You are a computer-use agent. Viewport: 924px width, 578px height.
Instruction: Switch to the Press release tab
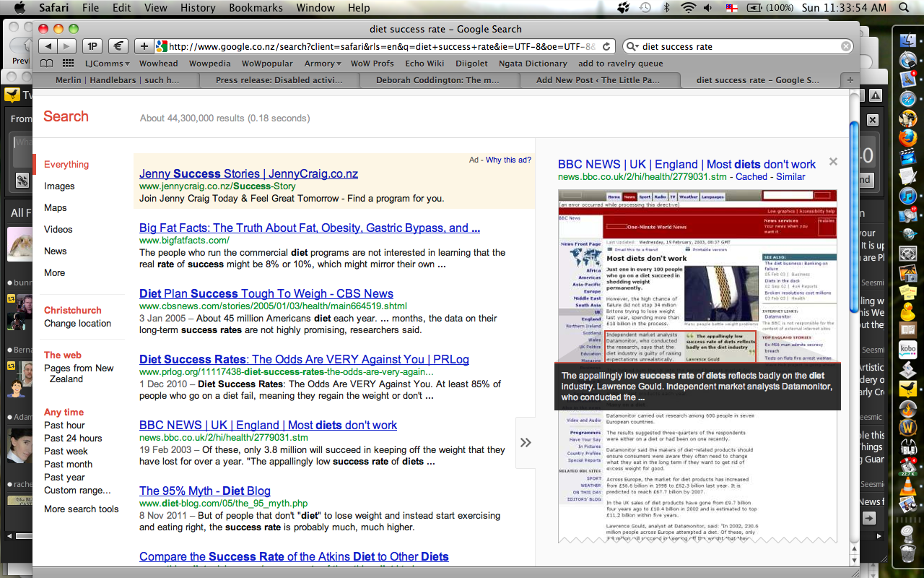(x=279, y=80)
